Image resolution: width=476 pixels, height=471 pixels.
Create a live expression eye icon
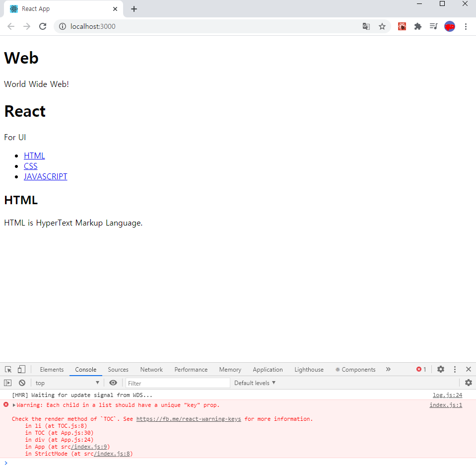coord(113,383)
